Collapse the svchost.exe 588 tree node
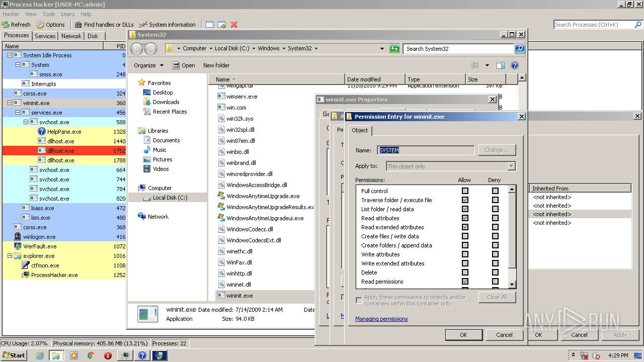 click(x=26, y=122)
